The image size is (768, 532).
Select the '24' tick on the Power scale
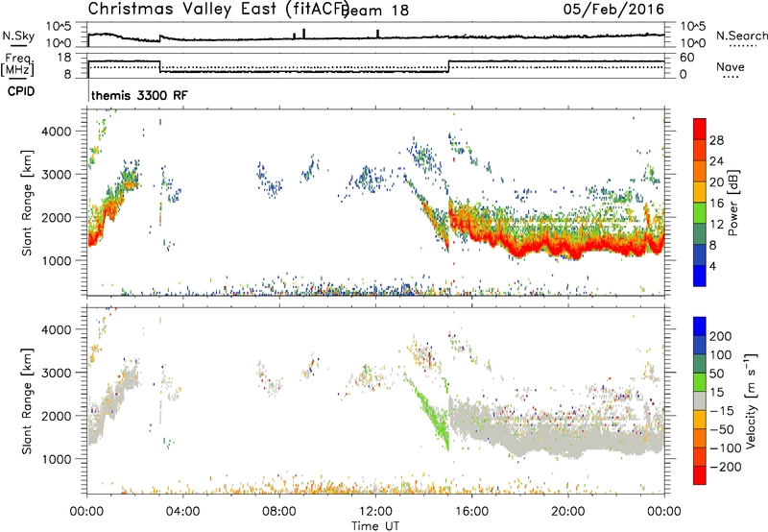click(x=716, y=161)
